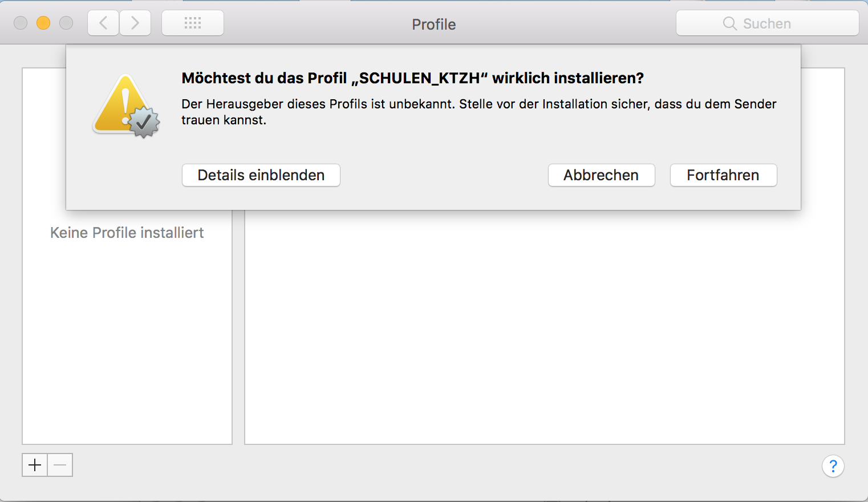Show all preferences via the grid icon

[x=193, y=23]
